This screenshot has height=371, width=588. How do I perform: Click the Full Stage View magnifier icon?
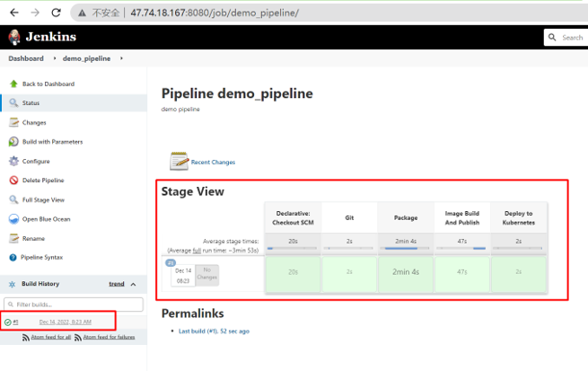[13, 199]
